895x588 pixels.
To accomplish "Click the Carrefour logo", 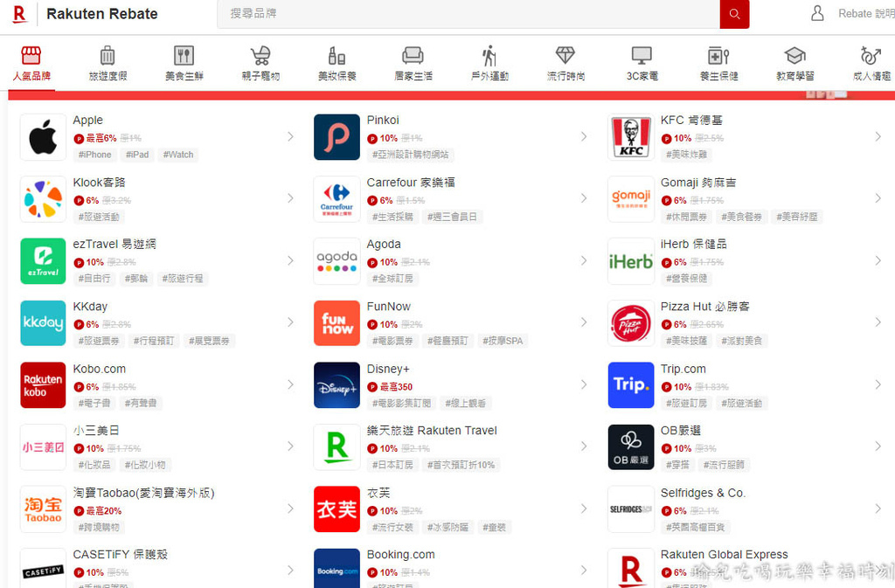I will 336,199.
